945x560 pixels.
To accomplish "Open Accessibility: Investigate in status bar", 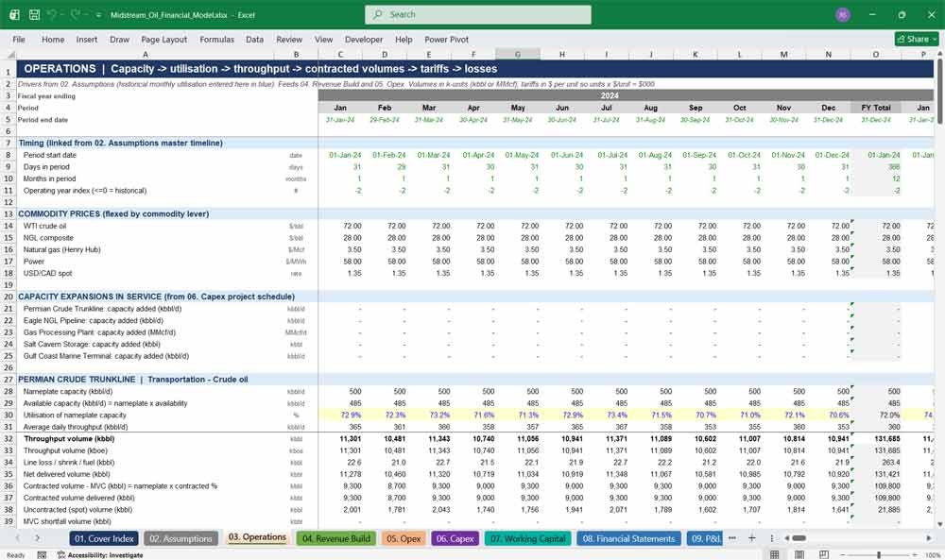I will pos(100,554).
